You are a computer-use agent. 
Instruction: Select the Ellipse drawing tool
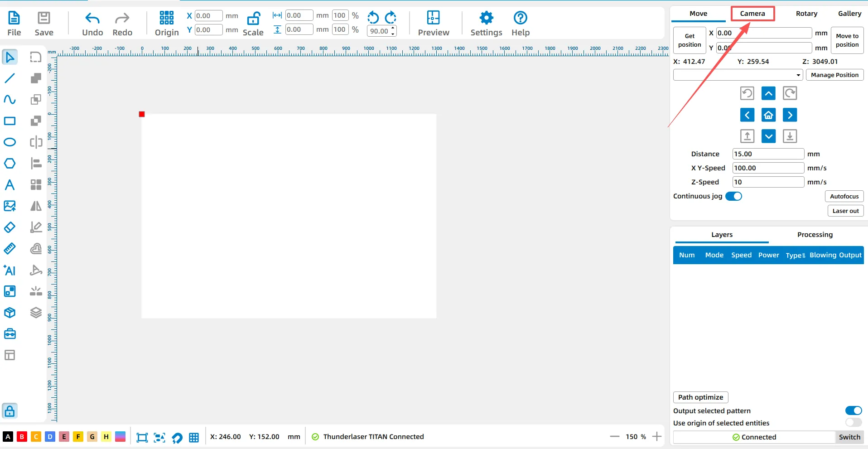tap(10, 142)
